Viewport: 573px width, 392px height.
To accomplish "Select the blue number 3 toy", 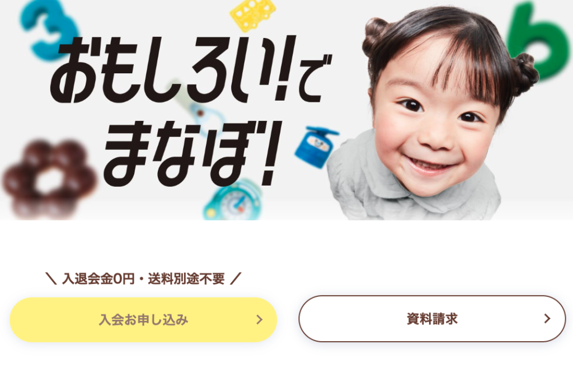I will (48, 29).
